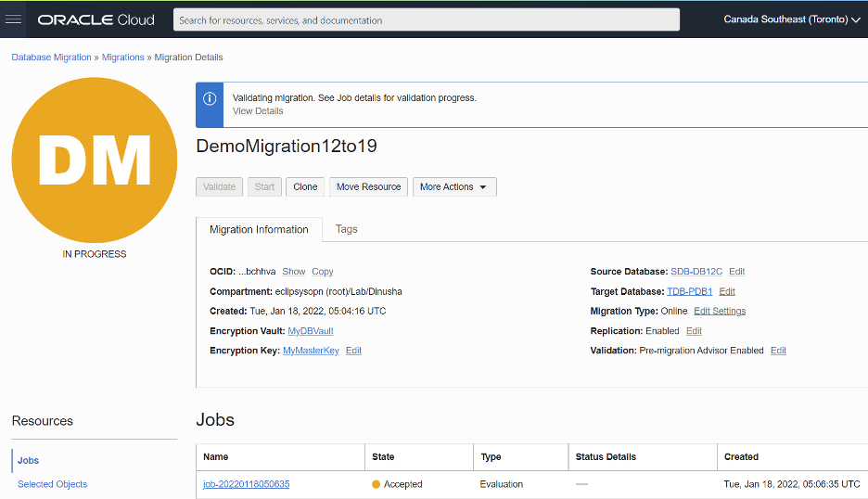The height and width of the screenshot is (499, 868).
Task: Select Selected Objects in Resources sidebar
Action: pos(53,484)
